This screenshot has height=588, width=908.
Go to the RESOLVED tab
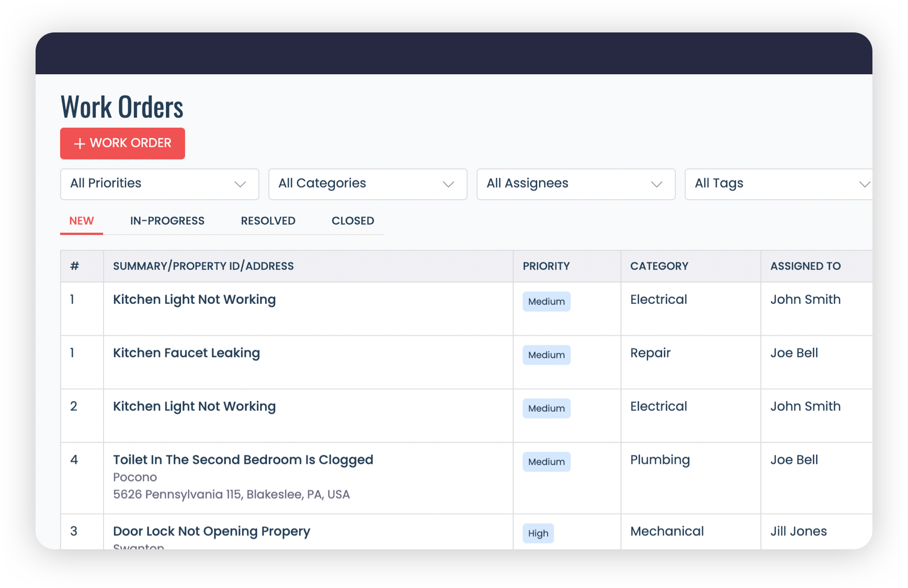tap(268, 221)
